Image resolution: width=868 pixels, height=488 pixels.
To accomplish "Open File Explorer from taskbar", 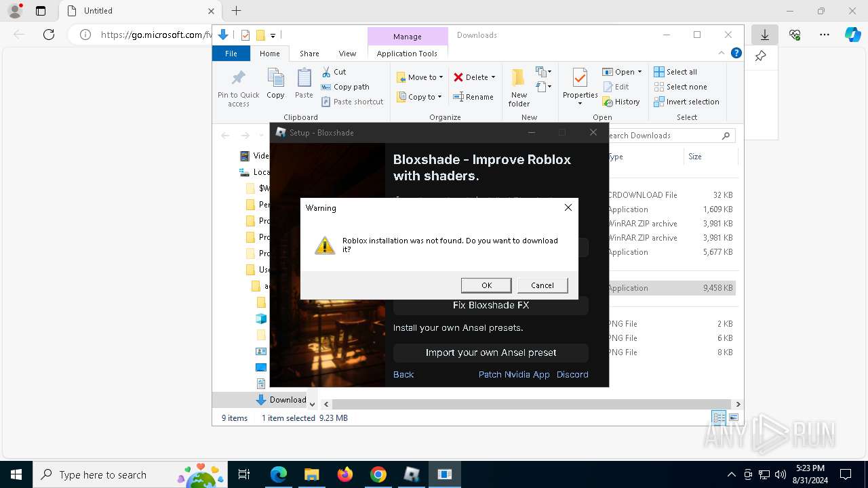I will click(312, 474).
